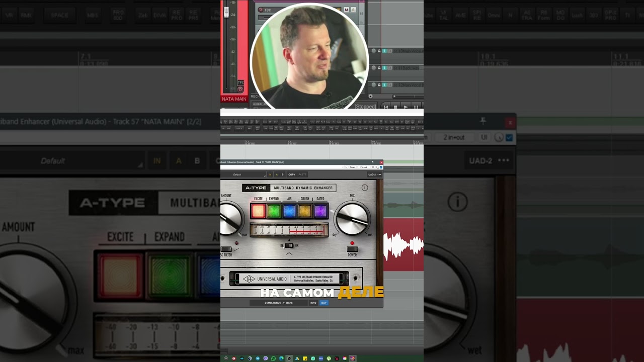This screenshot has width=644, height=362.
Task: Click the lock icon on 10Main Vocal item
Action: point(379,51)
